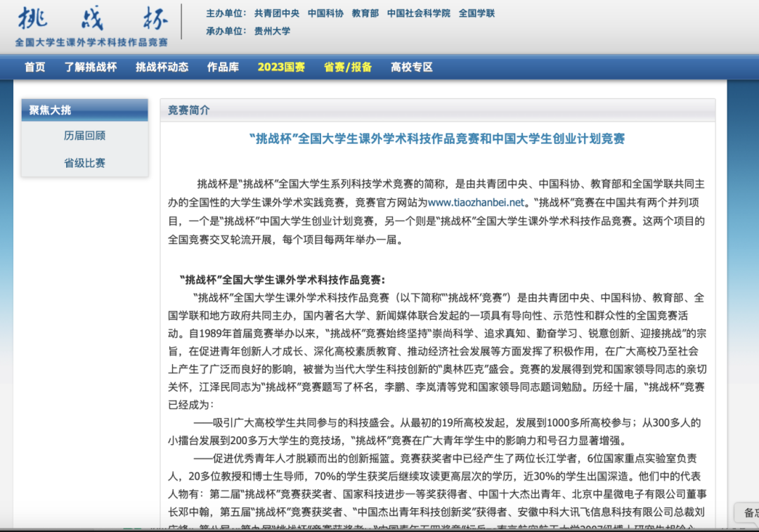Navigate to the 首页 home menu item
Image resolution: width=759 pixels, height=532 pixels.
34,67
